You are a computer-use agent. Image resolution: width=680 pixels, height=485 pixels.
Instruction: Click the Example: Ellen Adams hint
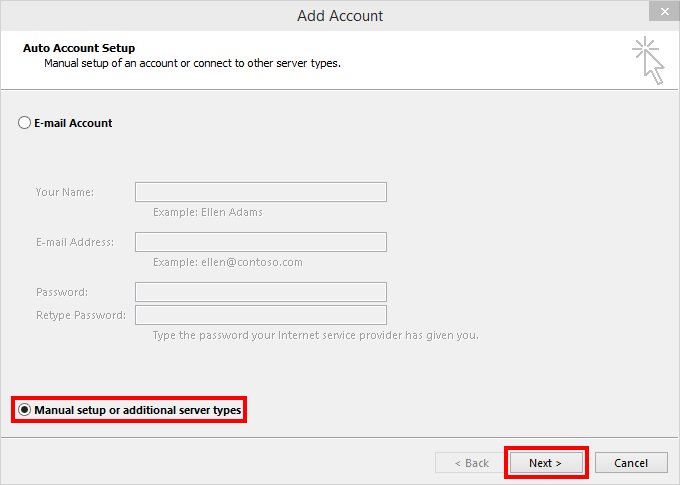[x=208, y=212]
